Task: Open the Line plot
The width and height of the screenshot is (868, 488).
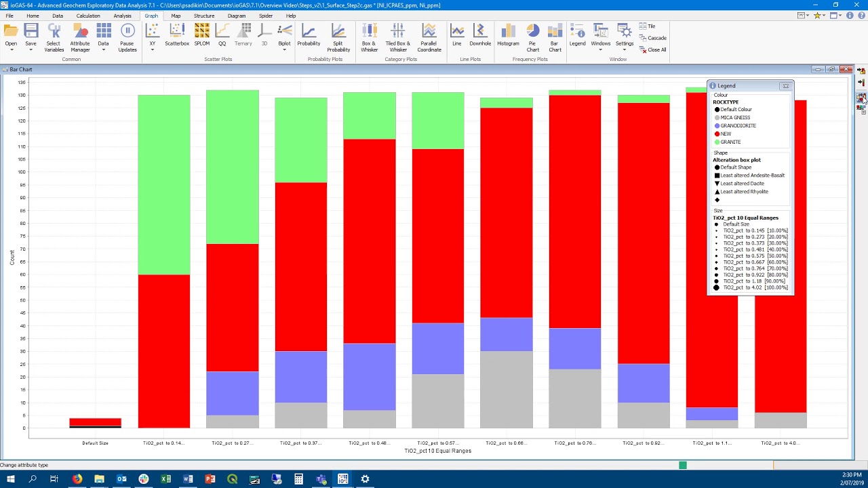Action: pyautogui.click(x=457, y=35)
